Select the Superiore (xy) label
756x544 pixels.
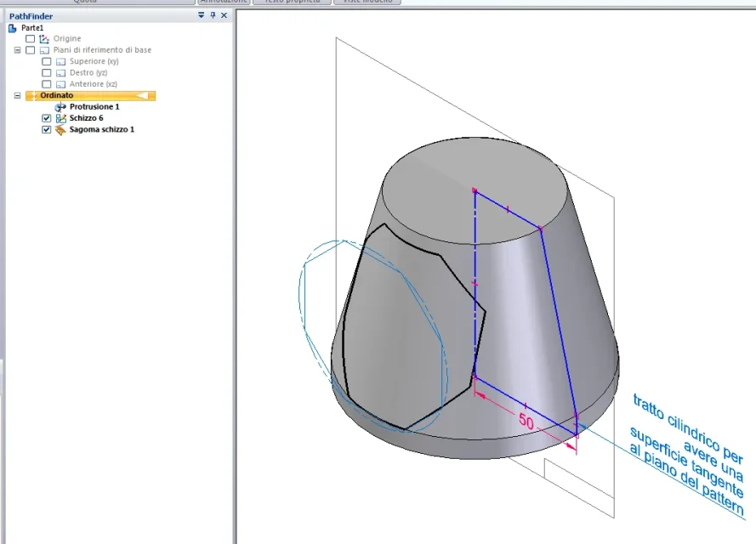tap(94, 61)
